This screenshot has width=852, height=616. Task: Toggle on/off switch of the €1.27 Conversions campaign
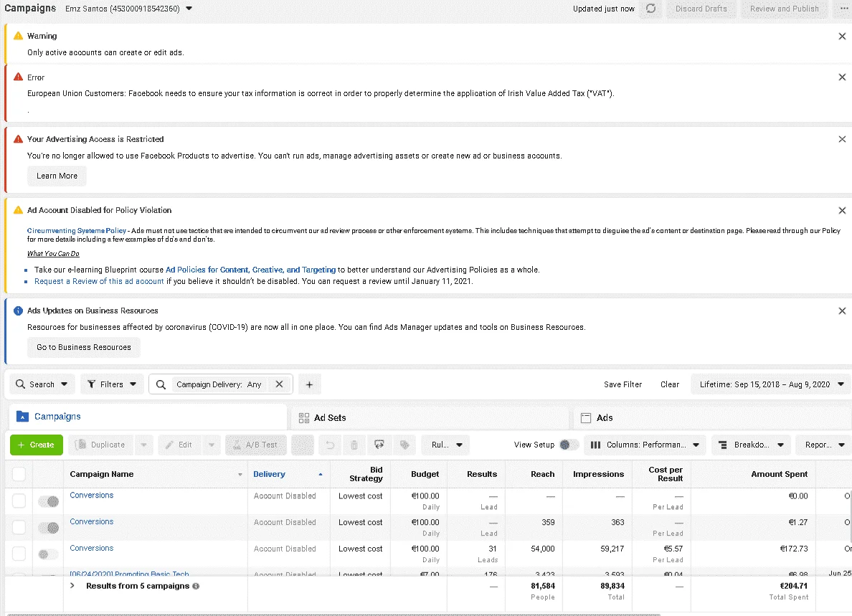click(x=48, y=528)
